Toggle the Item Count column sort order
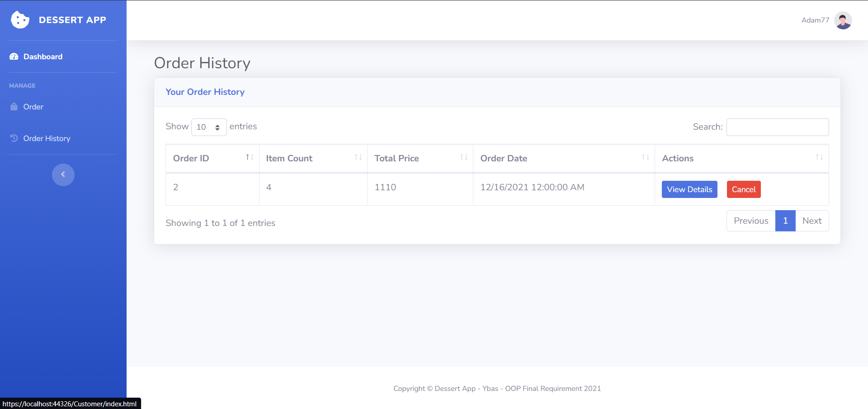The height and width of the screenshot is (409, 868). (x=358, y=157)
